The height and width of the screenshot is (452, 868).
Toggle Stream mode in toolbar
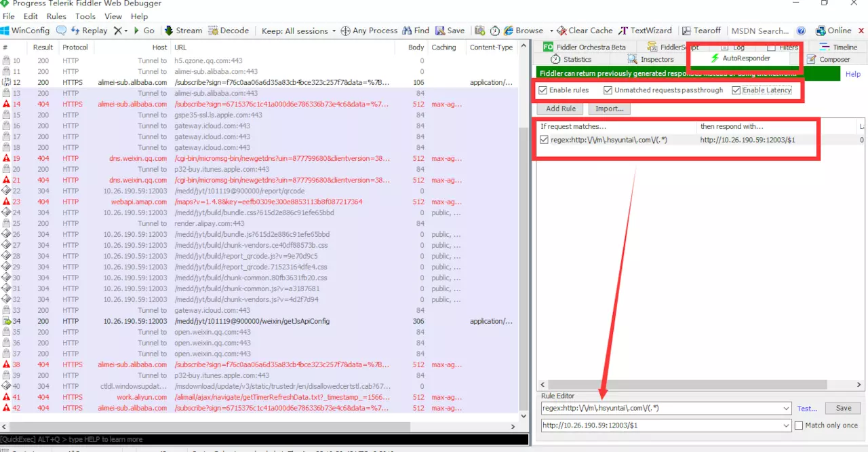point(183,31)
